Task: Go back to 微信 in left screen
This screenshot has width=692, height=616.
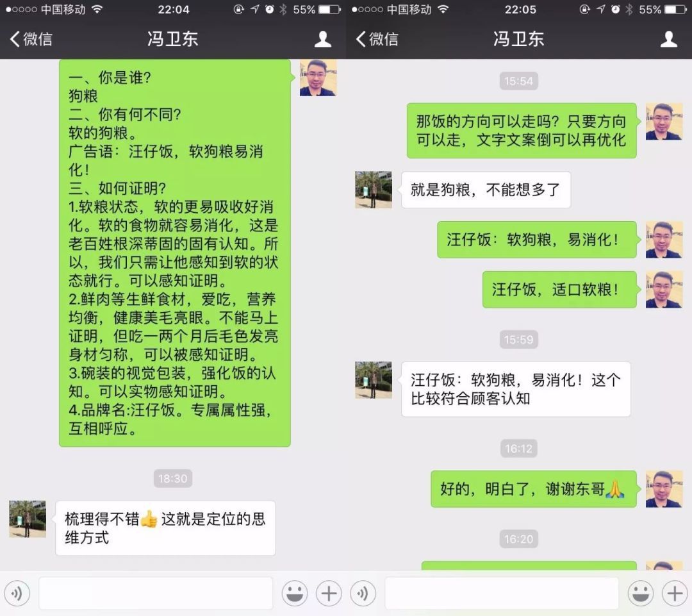Action: pos(31,39)
